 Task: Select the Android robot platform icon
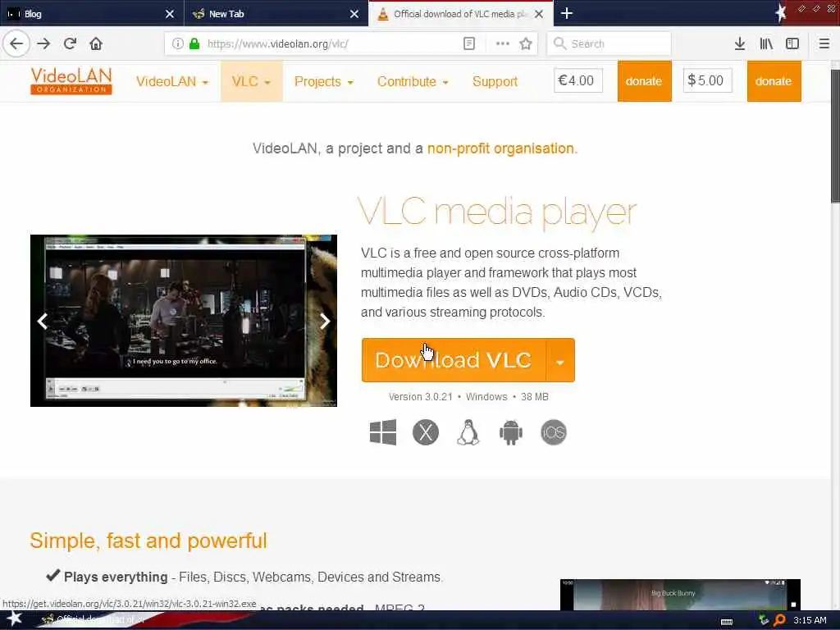(x=510, y=432)
